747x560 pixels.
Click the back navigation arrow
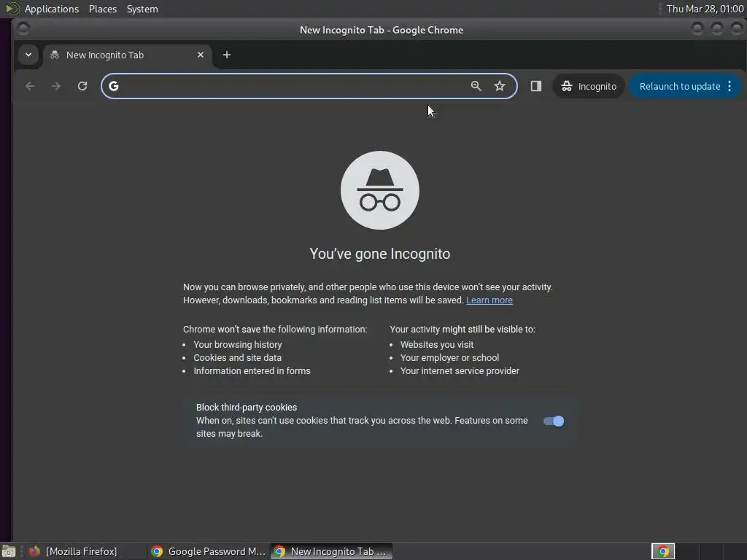pyautogui.click(x=30, y=86)
